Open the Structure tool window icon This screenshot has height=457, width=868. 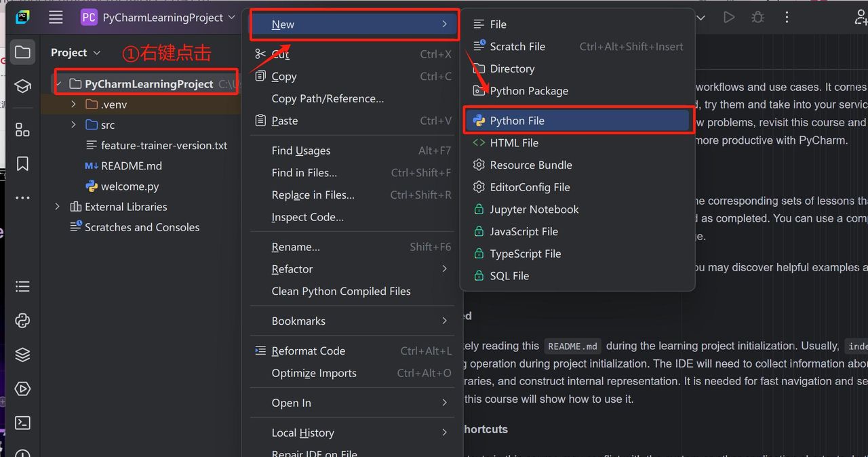pos(22,130)
